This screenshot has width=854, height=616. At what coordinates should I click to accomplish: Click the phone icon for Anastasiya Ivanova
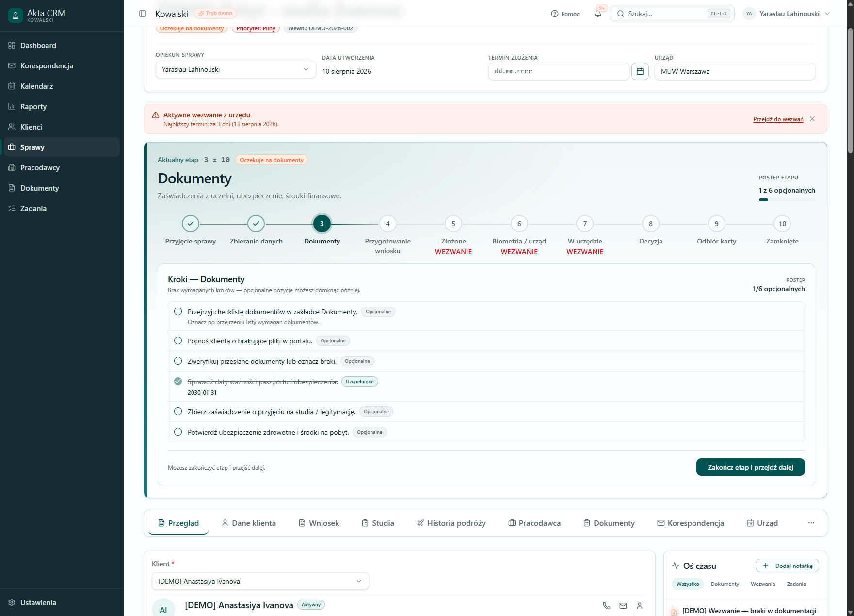coord(607,605)
